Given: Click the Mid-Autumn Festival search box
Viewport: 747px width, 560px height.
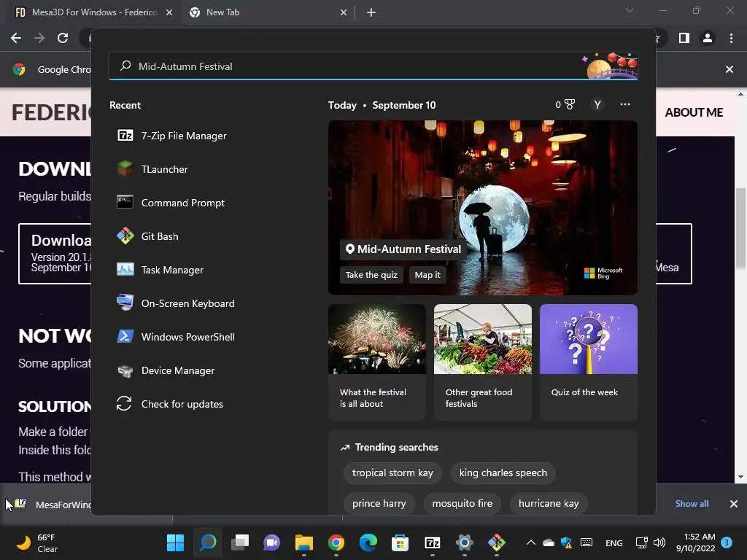Looking at the screenshot, I should [x=373, y=66].
